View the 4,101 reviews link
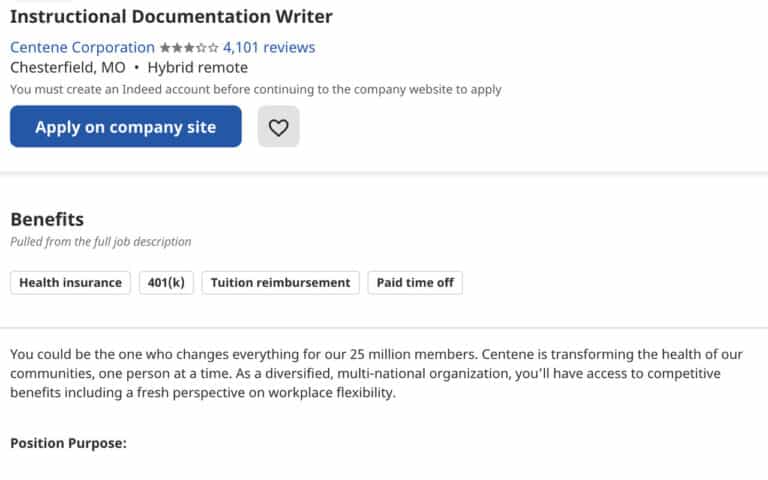 pos(269,48)
